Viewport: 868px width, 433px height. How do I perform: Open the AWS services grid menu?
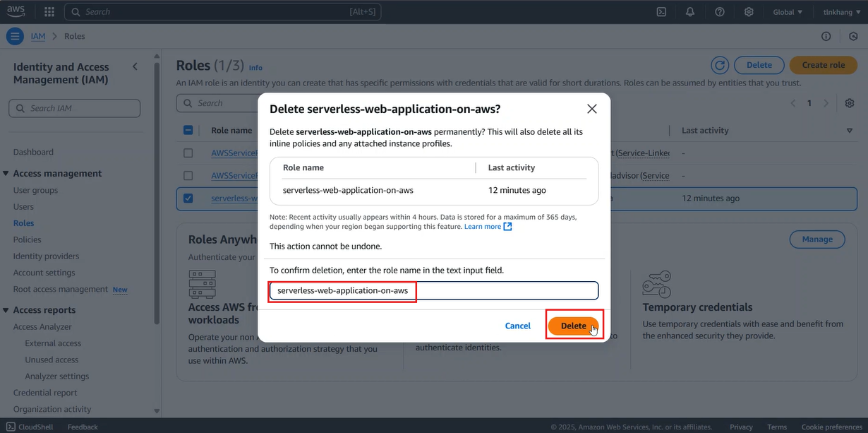(49, 12)
